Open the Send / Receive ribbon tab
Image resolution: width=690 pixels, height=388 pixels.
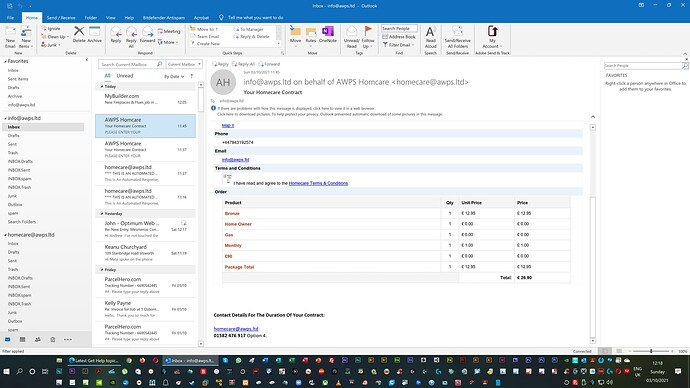tap(61, 18)
